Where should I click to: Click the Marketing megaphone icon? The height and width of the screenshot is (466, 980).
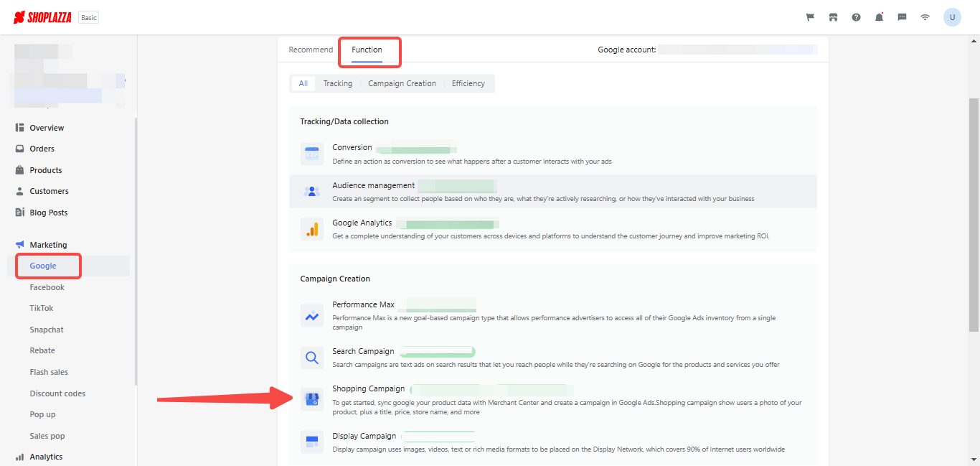19,245
